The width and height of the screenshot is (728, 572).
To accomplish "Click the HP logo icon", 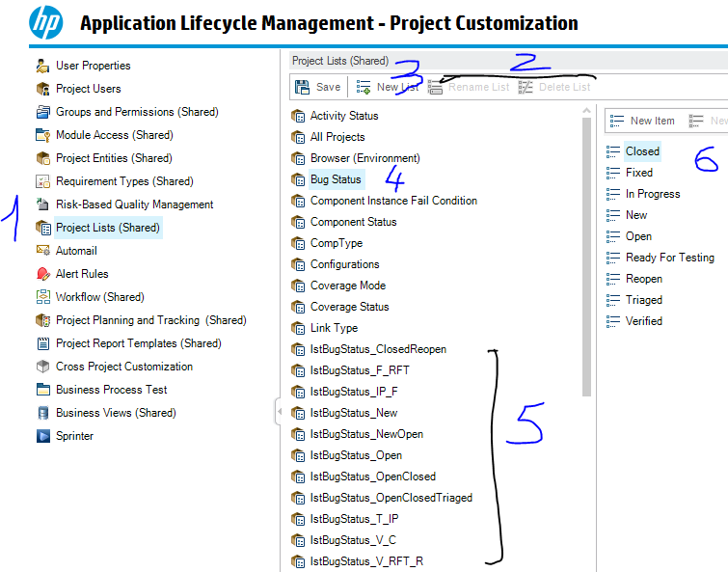I will pyautogui.click(x=44, y=22).
